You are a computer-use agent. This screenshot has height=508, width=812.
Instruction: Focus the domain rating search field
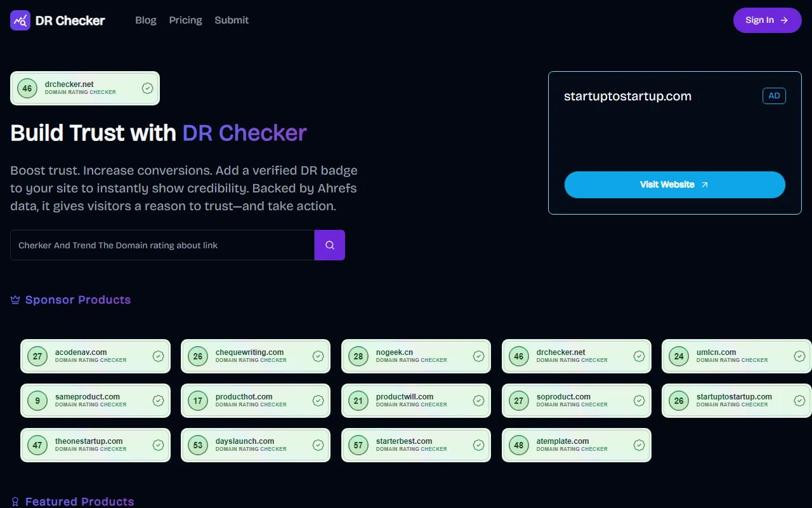(162, 245)
